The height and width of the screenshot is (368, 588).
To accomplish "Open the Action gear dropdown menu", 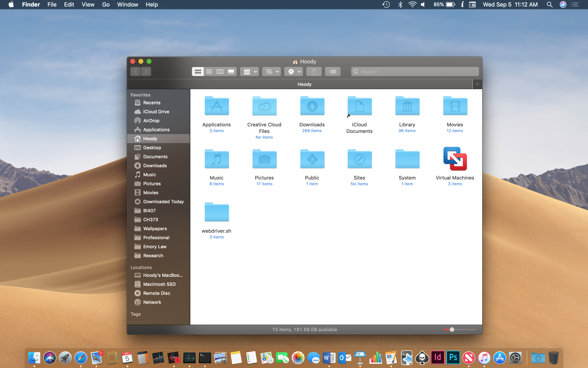I will (294, 72).
